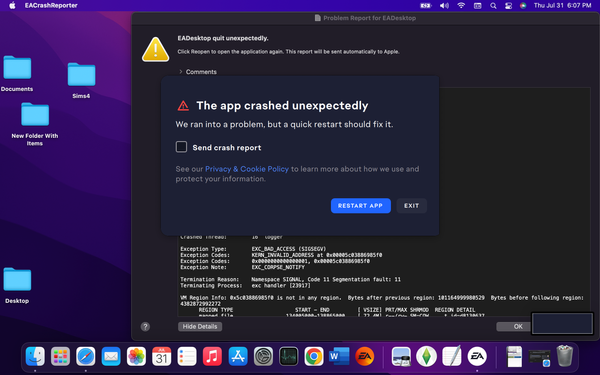Viewport: 600px width, 375px height.
Task: Open TextEdit from the dock
Action: 452,356
